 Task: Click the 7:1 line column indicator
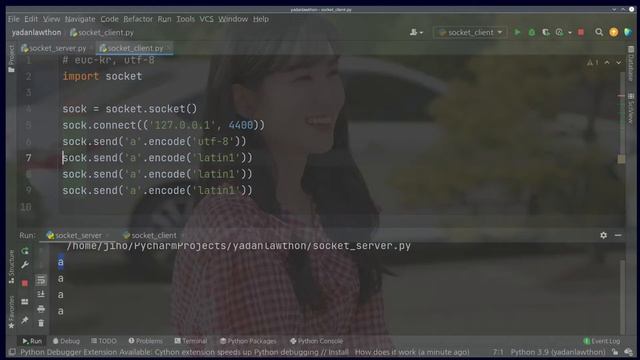(x=498, y=352)
